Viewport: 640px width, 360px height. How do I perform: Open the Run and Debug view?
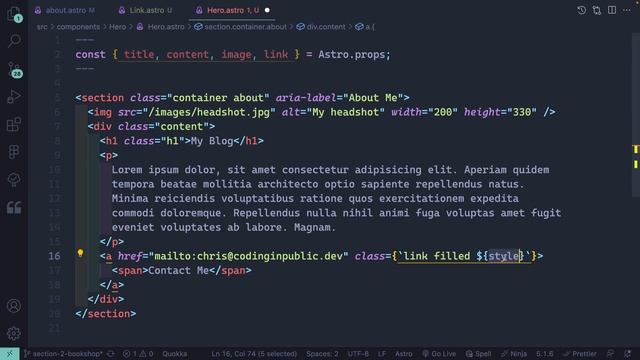[x=14, y=97]
